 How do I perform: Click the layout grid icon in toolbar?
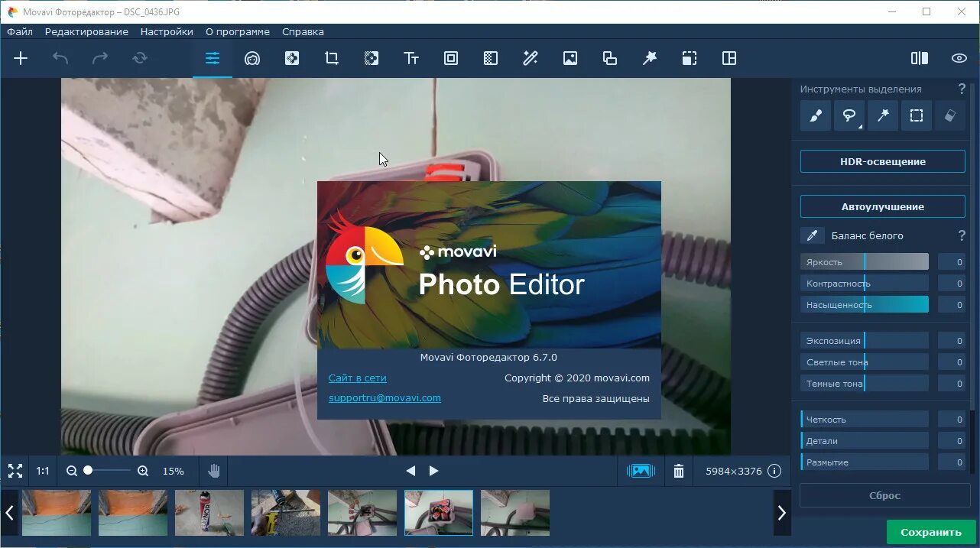[x=729, y=58]
